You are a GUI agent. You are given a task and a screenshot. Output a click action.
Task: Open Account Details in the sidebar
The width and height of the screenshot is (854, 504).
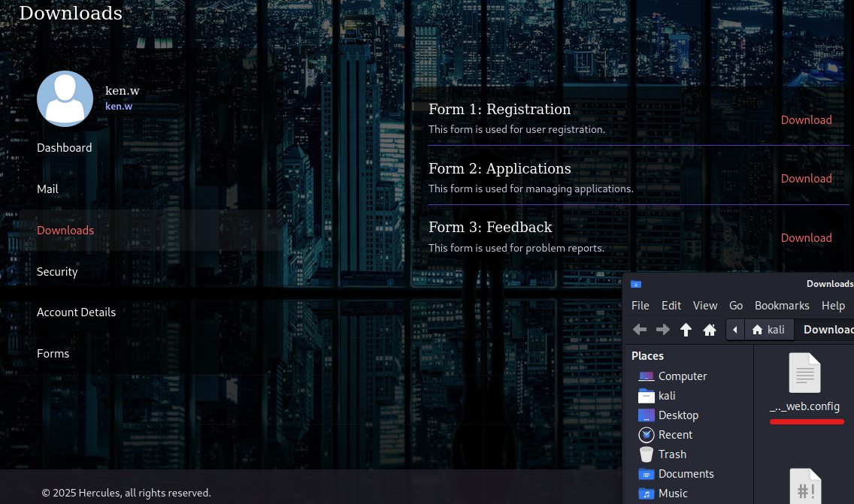[x=76, y=312]
